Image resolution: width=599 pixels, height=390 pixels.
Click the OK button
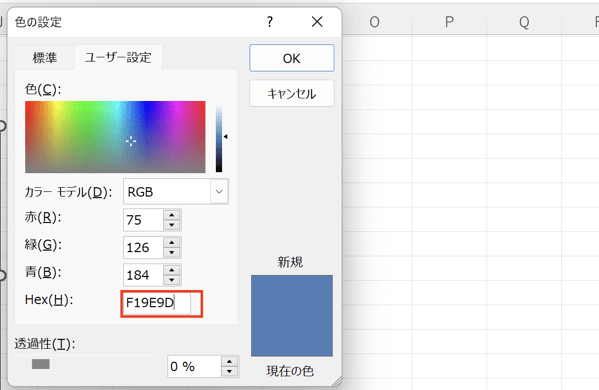tap(291, 58)
